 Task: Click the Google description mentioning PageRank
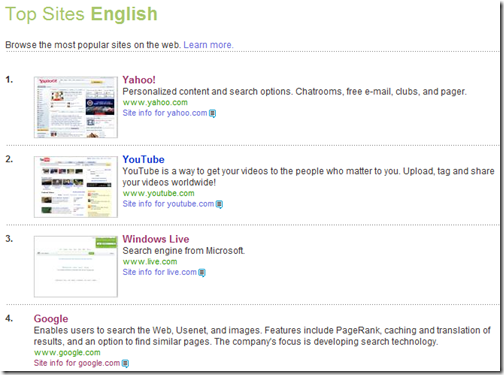click(262, 336)
